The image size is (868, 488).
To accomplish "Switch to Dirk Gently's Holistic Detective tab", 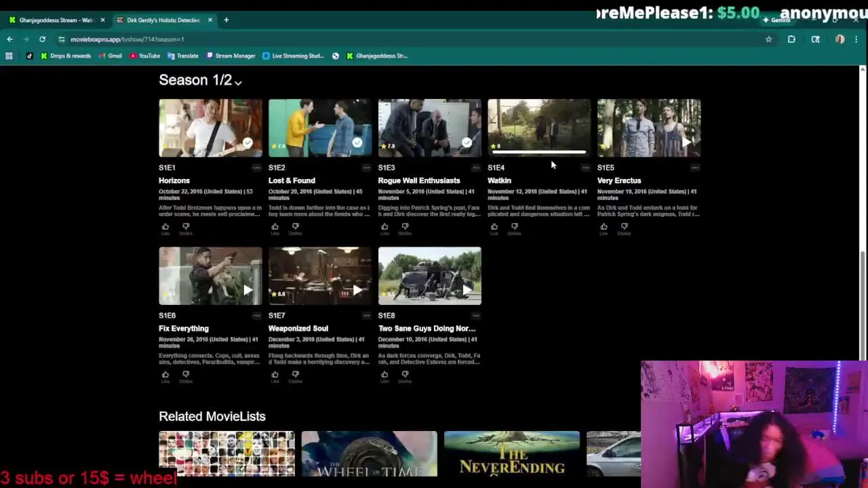I will 163,20.
